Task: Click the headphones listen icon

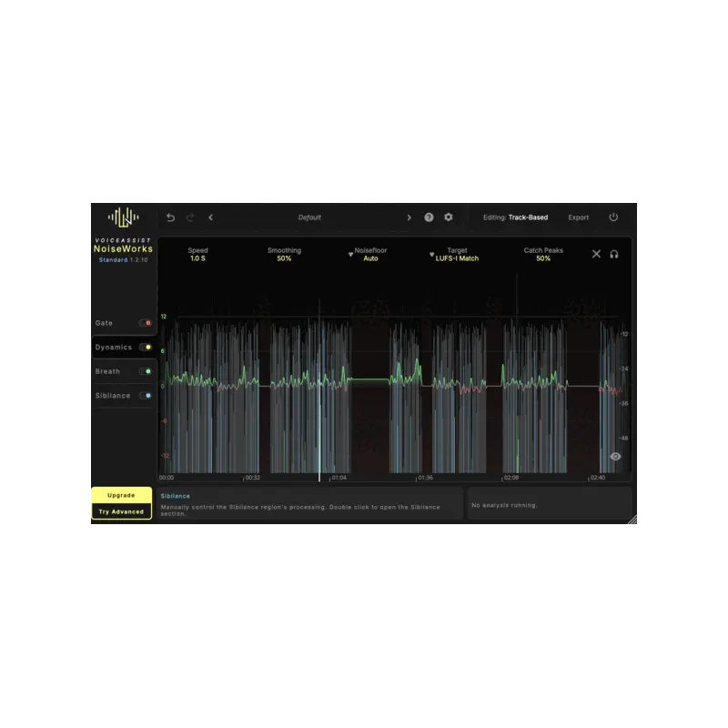Action: coord(613,254)
